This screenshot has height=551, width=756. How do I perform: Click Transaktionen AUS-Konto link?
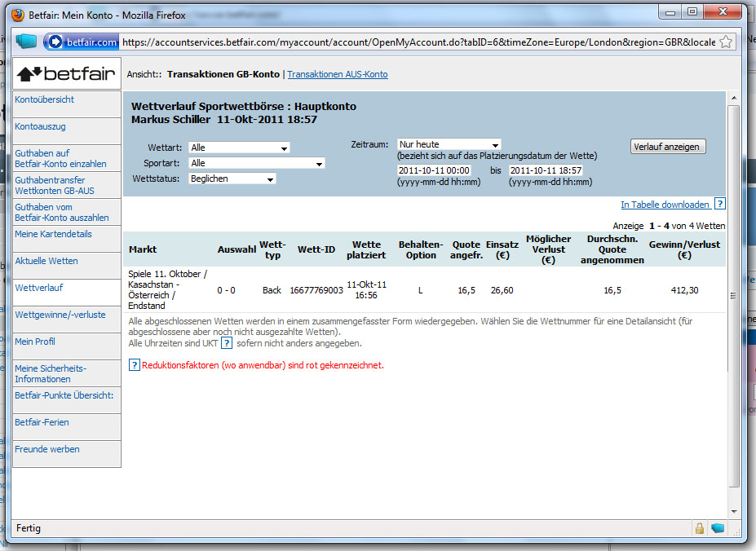click(338, 74)
